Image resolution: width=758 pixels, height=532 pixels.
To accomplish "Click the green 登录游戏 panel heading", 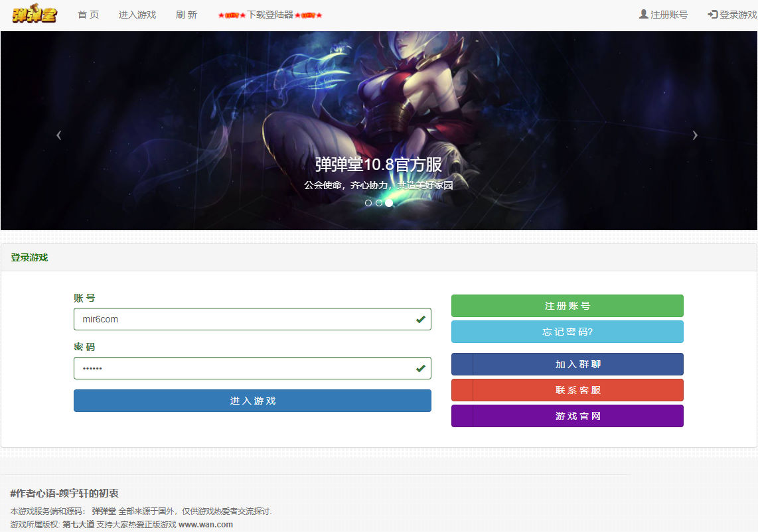I will click(29, 257).
